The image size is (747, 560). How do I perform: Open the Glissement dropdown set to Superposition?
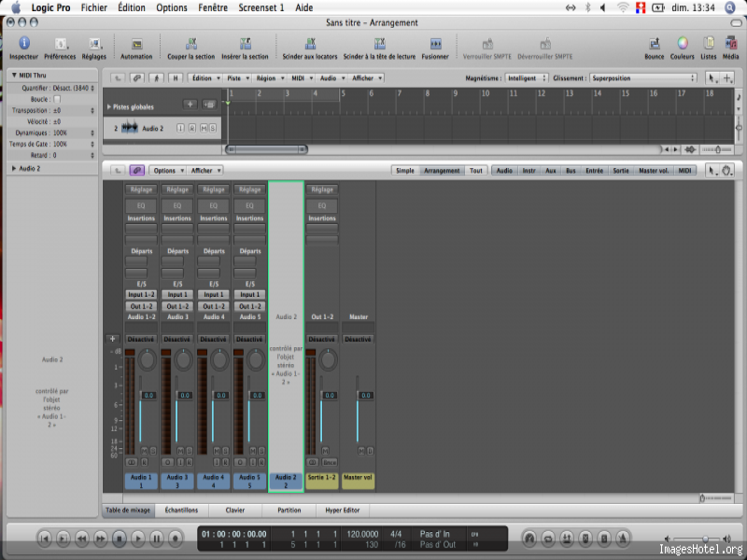point(643,78)
